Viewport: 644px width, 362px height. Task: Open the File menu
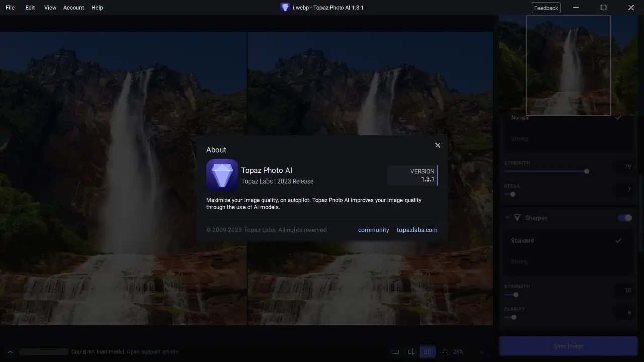click(10, 8)
